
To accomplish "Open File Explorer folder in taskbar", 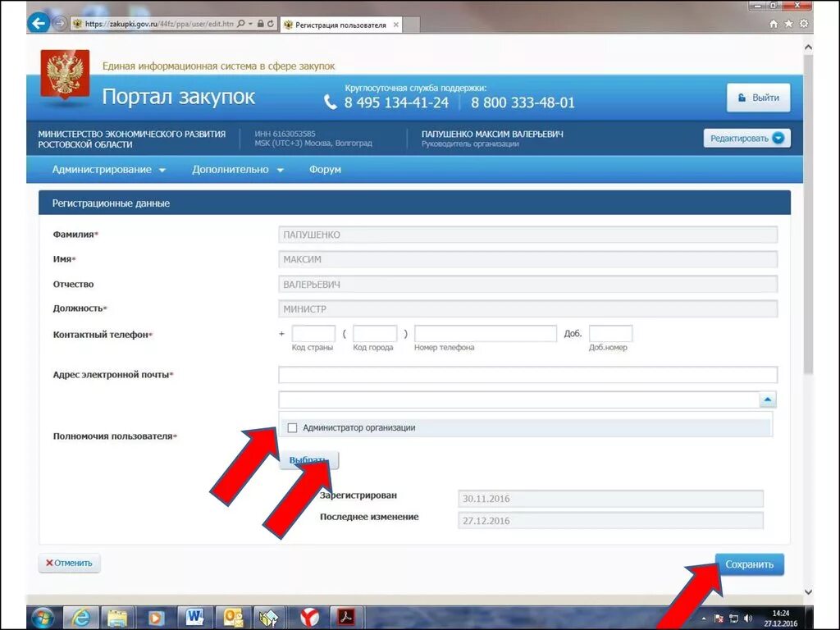I will click(116, 619).
